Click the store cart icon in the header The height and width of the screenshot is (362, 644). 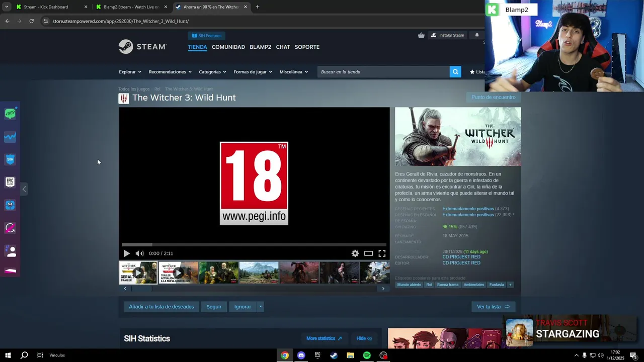421,35
